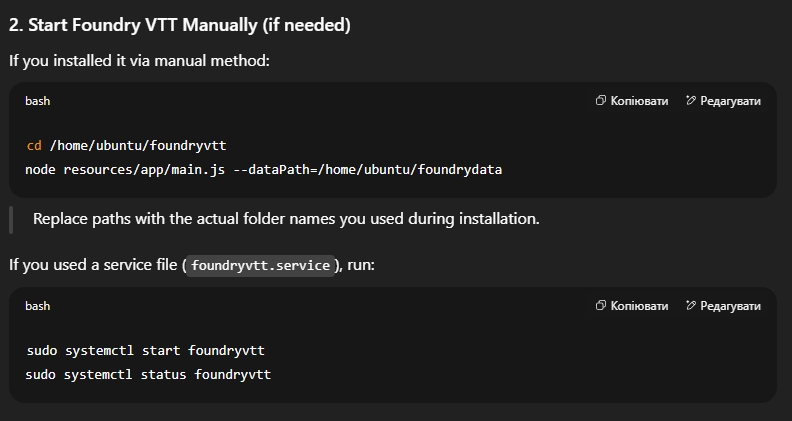The width and height of the screenshot is (792, 421).
Task: Click the pencil edit icon in the first bash block
Action: tap(690, 100)
